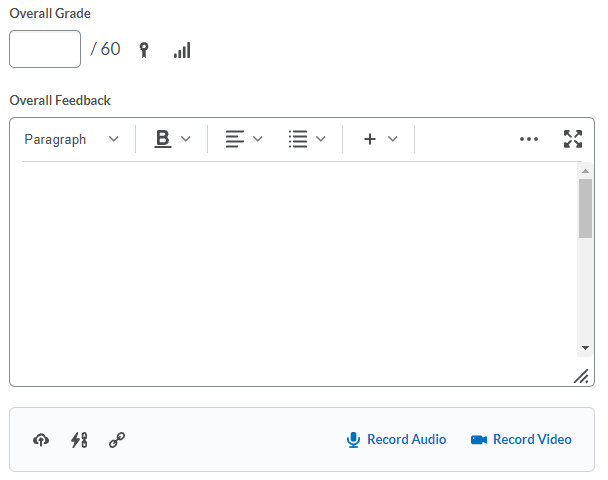Click the feedback scrollbar down arrow
608x480 pixels.
[x=585, y=347]
